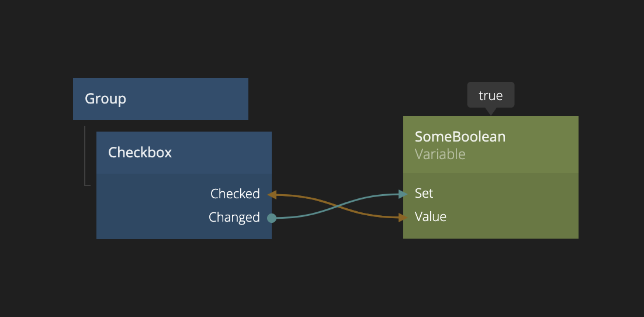Select the Group node
Screen dimensions: 644x317
click(161, 99)
